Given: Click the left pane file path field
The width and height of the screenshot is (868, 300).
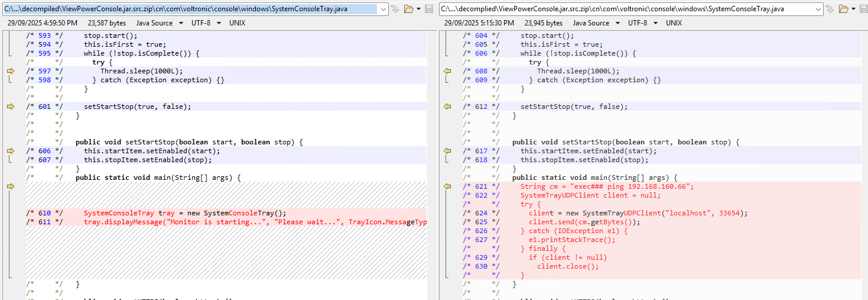Looking at the screenshot, I should (x=189, y=9).
